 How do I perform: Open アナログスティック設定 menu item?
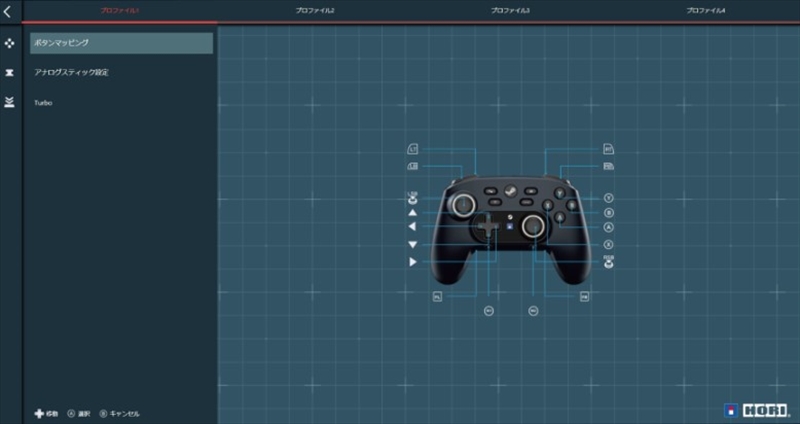tap(121, 72)
